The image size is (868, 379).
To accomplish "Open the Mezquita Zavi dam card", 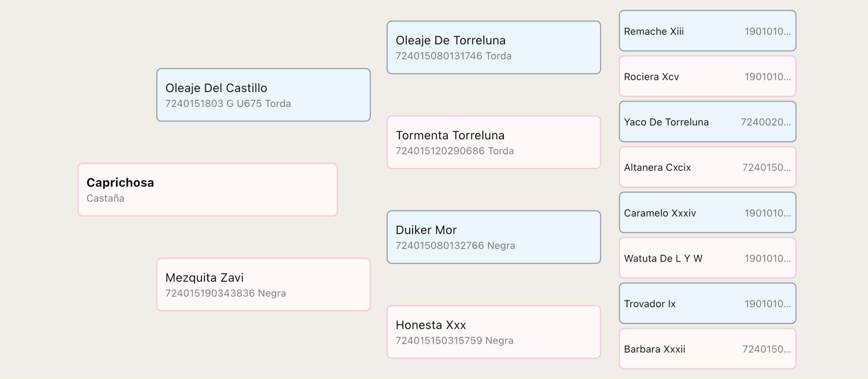I will [263, 284].
